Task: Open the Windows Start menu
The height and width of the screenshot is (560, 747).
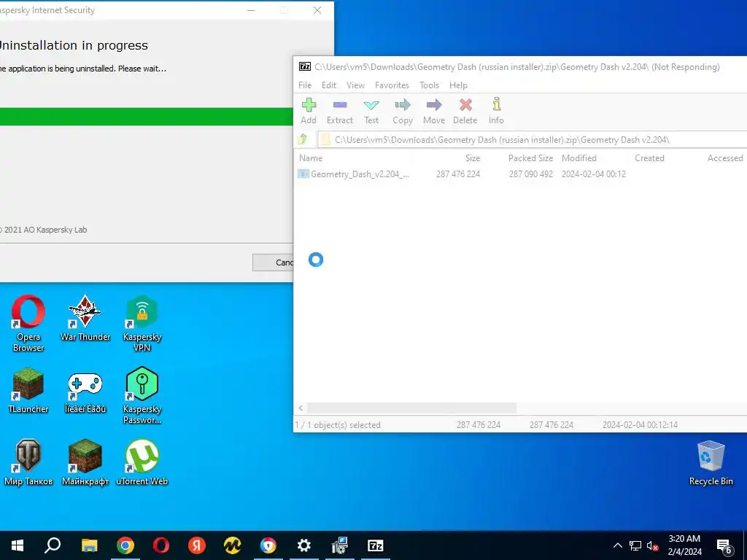Action: click(18, 545)
